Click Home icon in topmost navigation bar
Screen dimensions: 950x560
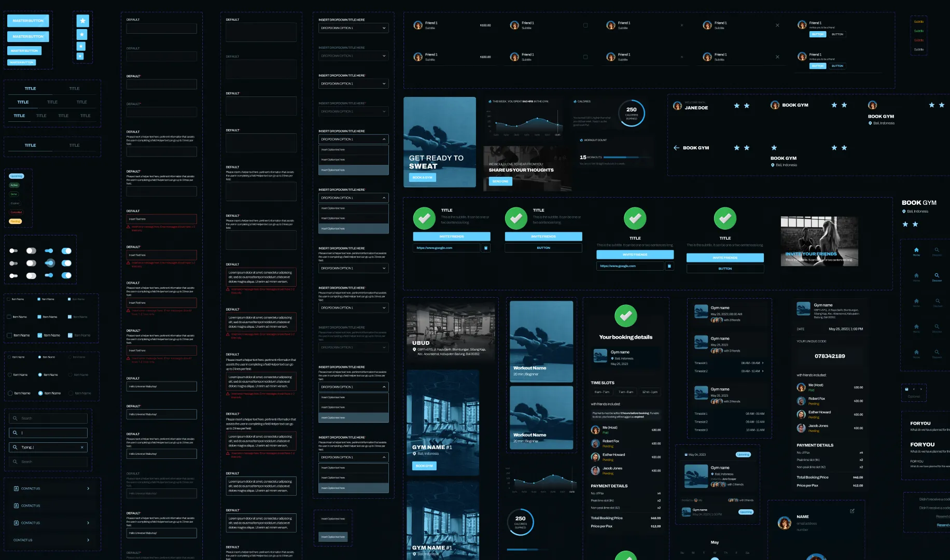[916, 250]
